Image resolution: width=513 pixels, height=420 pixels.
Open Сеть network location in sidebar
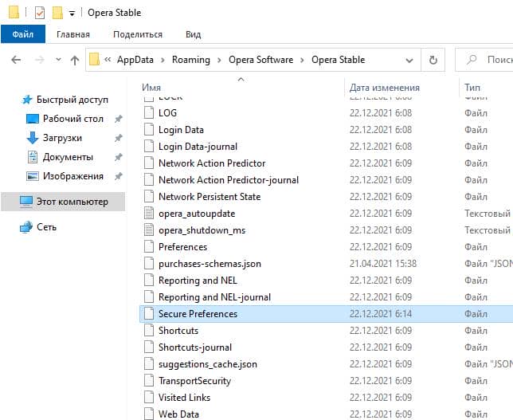point(46,227)
